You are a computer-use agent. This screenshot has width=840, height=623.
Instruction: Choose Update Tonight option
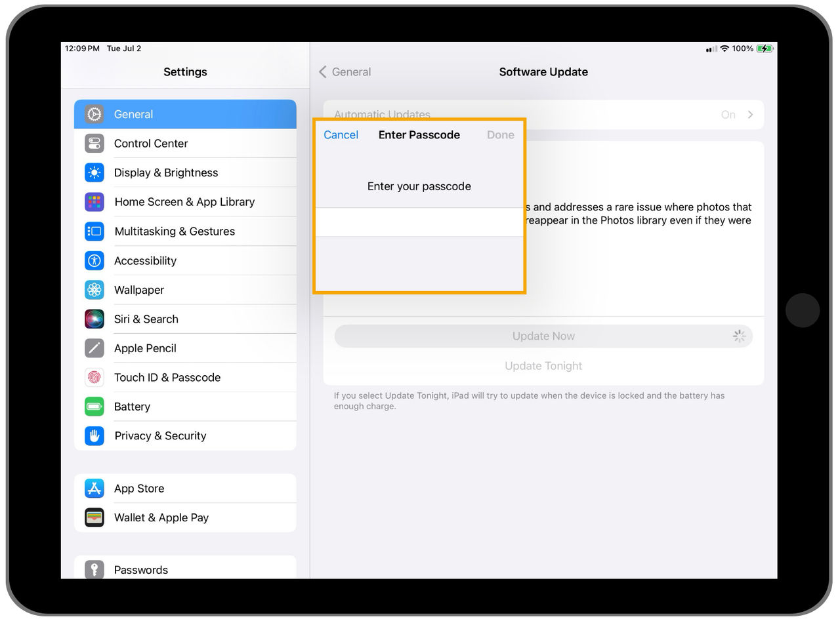[x=543, y=366]
